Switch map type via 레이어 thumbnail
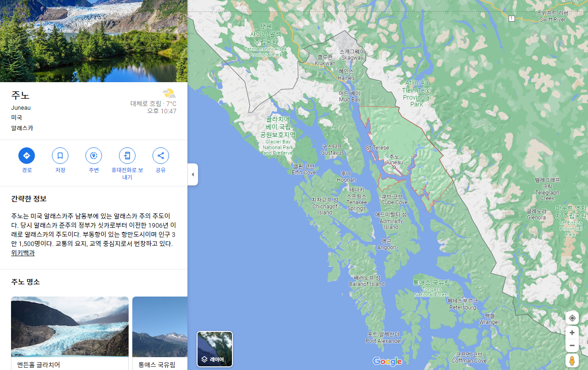 (x=215, y=349)
